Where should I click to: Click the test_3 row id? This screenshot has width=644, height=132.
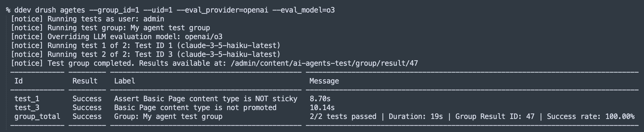27,108
